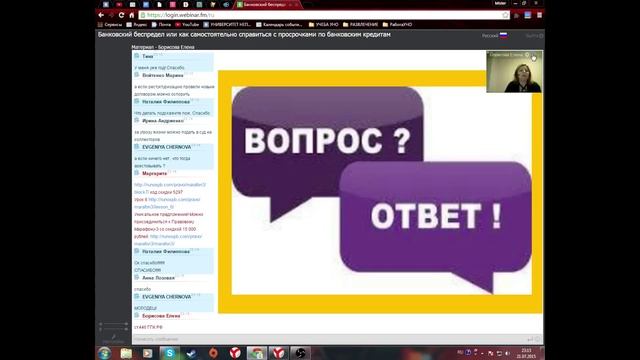The height and width of the screenshot is (360, 640).
Task: Click the Войтенко Марина chat message icon
Action: [x=137, y=75]
